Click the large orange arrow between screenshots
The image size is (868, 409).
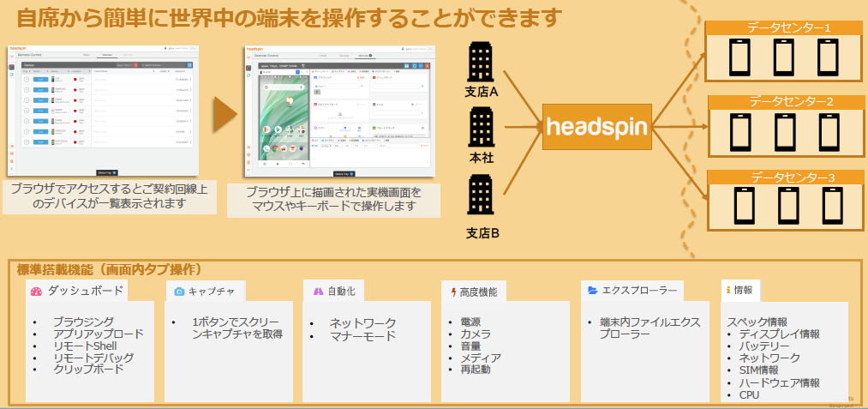point(224,114)
